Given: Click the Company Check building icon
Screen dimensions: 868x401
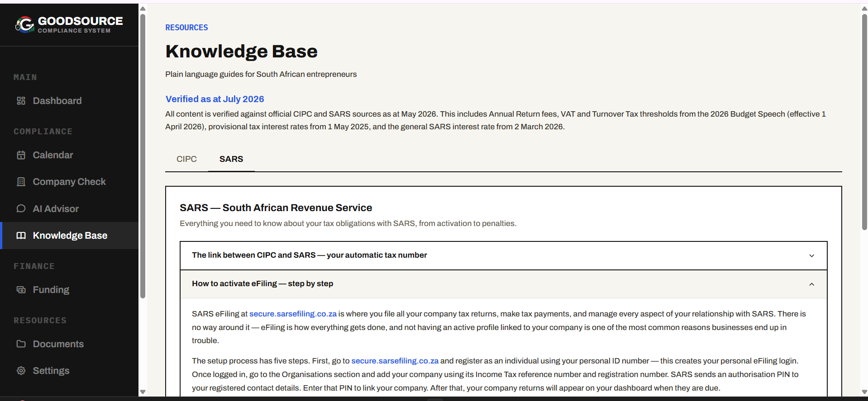Looking at the screenshot, I should (x=21, y=182).
